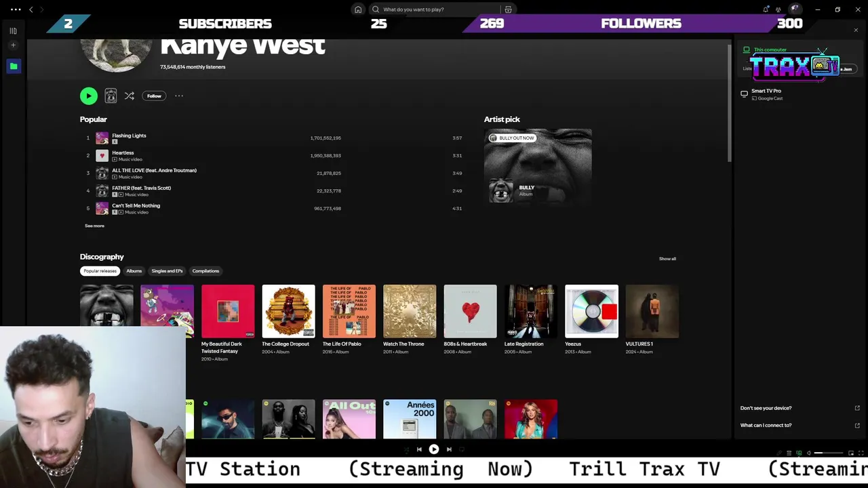The height and width of the screenshot is (488, 868).
Task: Enter full screen player
Action: tap(861, 453)
